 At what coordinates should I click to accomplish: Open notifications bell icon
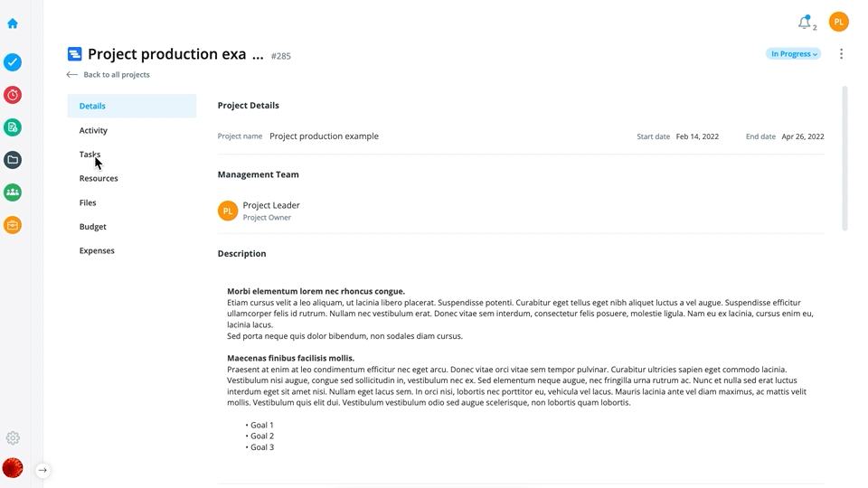pos(805,23)
